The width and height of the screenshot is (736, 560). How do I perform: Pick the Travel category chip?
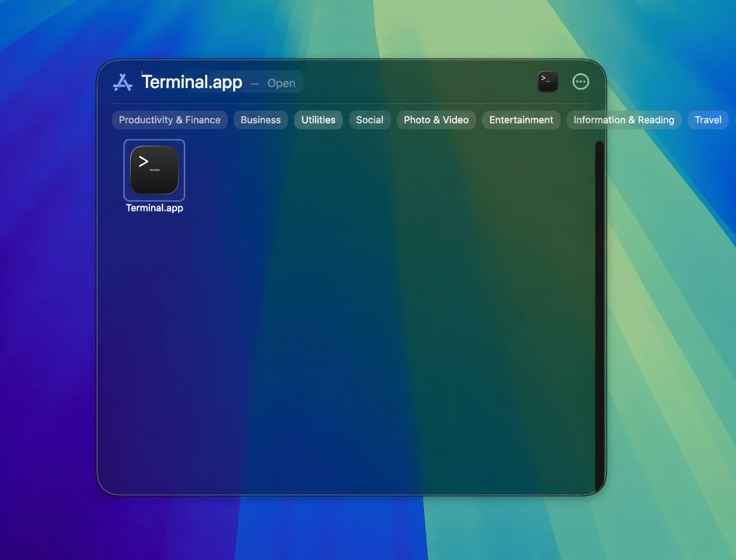point(708,120)
